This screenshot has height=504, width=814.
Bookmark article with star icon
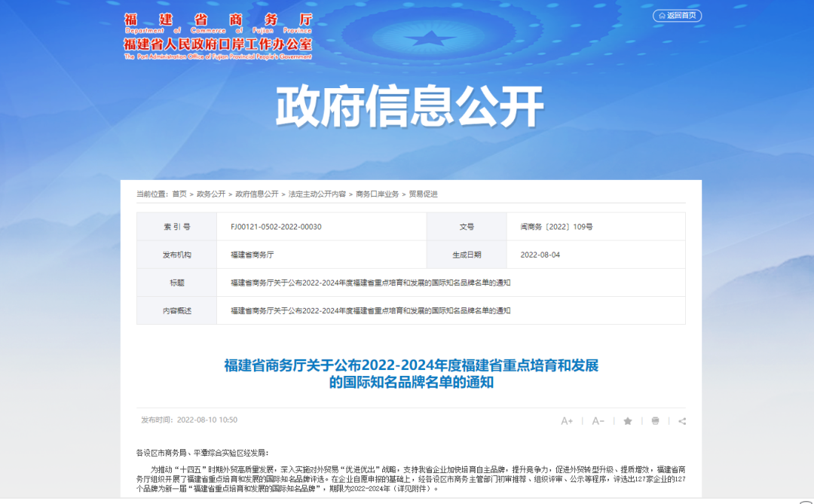[x=628, y=421]
